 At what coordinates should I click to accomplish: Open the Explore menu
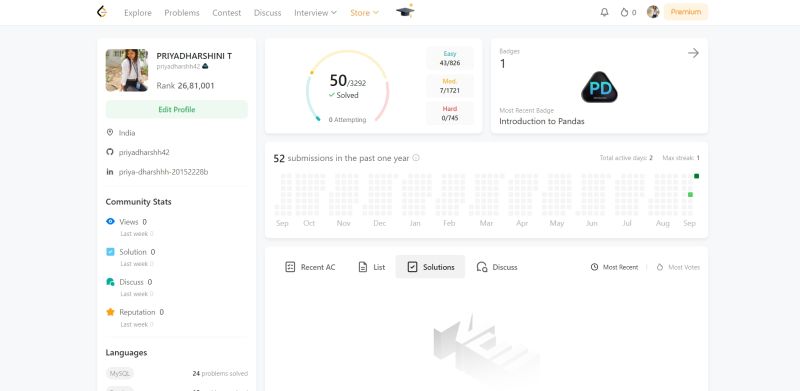pos(138,13)
